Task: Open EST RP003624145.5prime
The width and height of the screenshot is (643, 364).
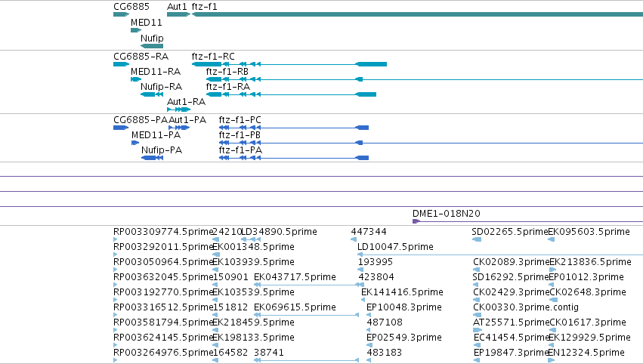Action: coord(163,338)
